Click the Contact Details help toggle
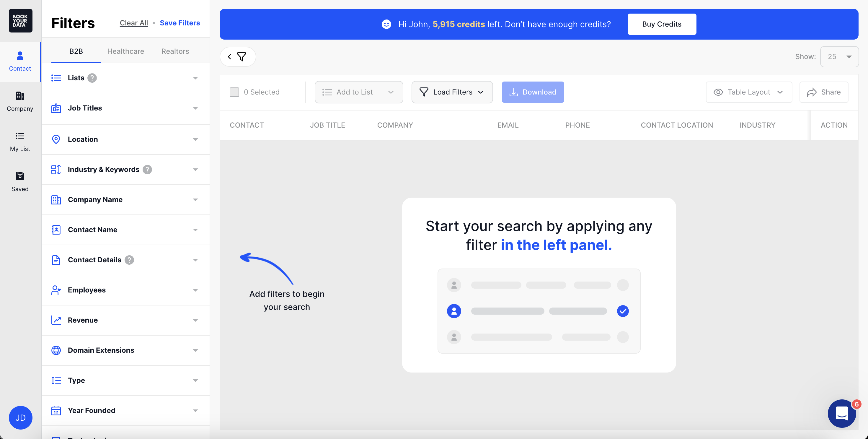 (x=129, y=260)
